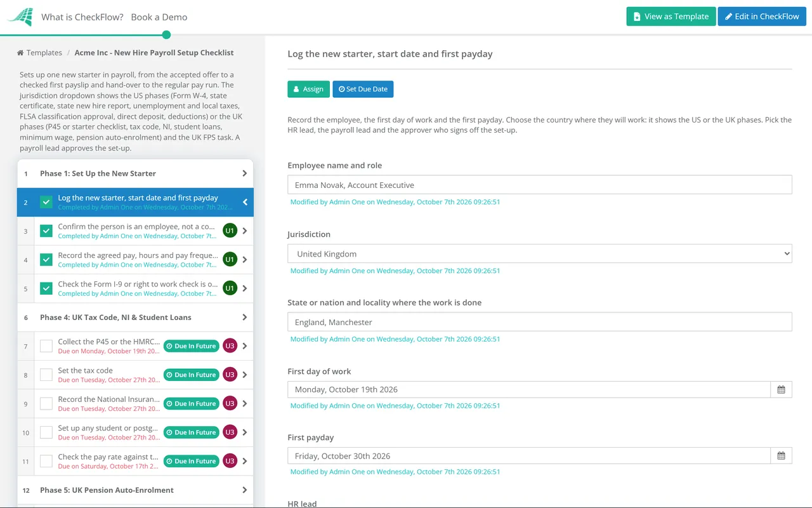Click the Employee name and role field
812x508 pixels.
pyautogui.click(x=540, y=185)
